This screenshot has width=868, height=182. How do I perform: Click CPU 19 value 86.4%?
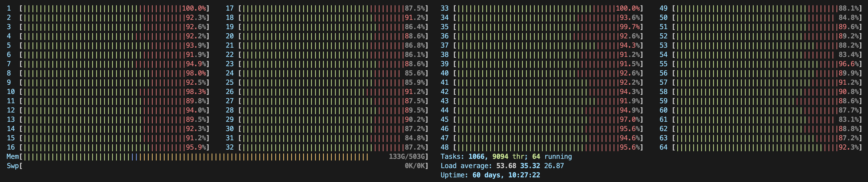point(415,27)
